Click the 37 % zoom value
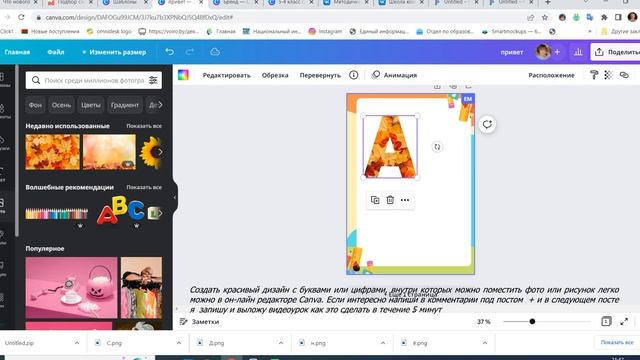This screenshot has width=640, height=360. click(484, 322)
